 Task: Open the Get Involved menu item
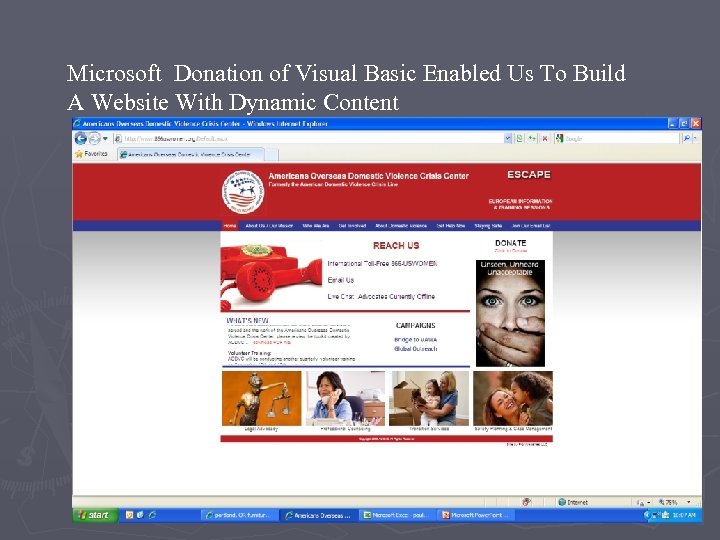(x=352, y=226)
